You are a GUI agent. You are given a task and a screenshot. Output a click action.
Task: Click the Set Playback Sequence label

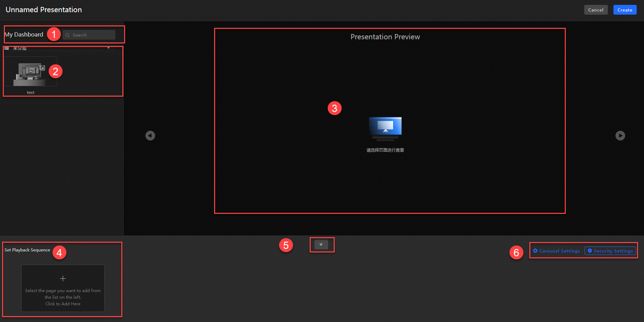point(27,250)
